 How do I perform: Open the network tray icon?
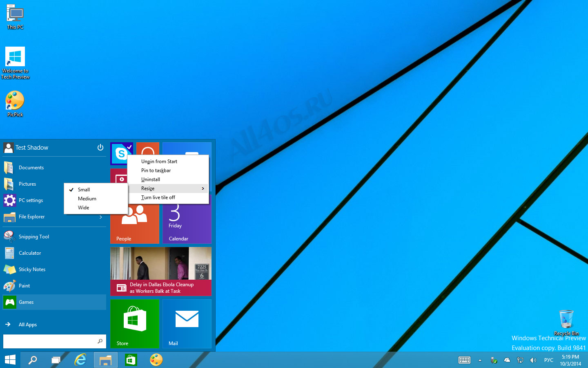pos(520,360)
